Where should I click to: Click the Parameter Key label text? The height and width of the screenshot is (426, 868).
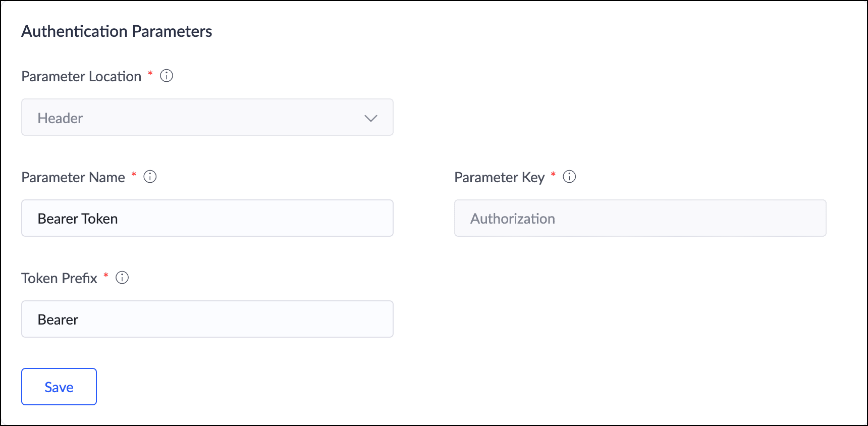pos(499,177)
